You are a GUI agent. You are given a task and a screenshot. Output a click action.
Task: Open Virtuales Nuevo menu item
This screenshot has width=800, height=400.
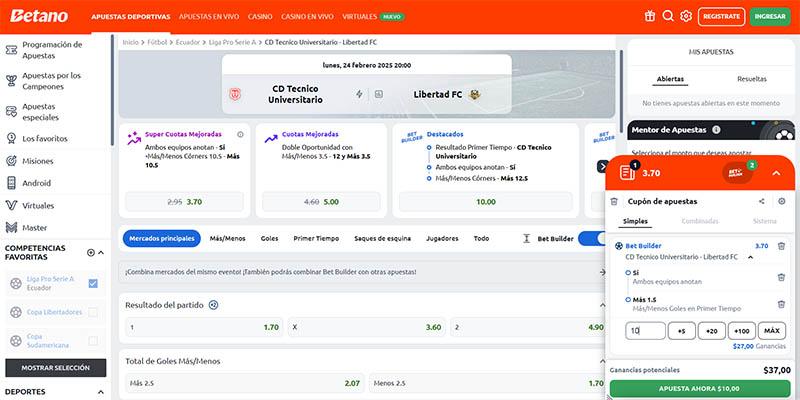click(x=373, y=16)
